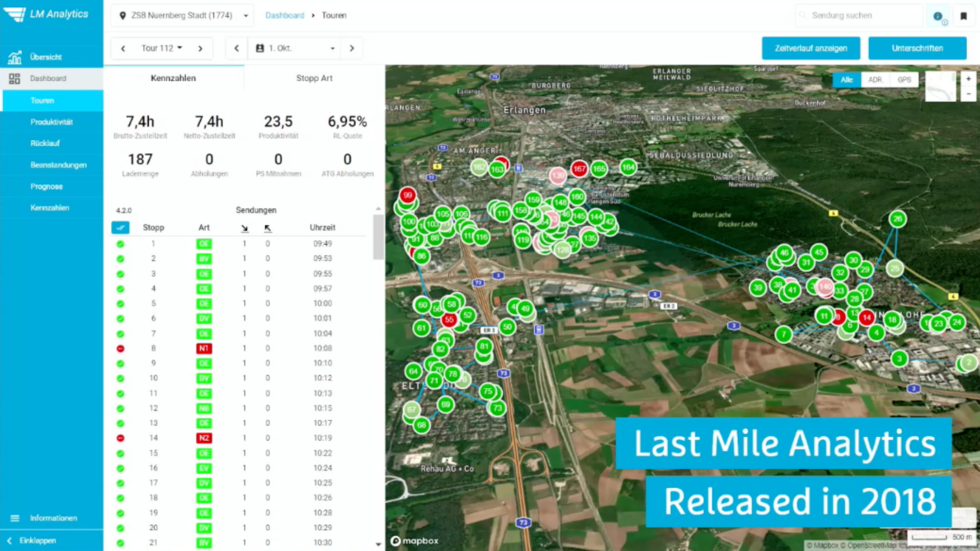Zoom out the map with minus button
980x551 pixels.
pyautogui.click(x=968, y=94)
